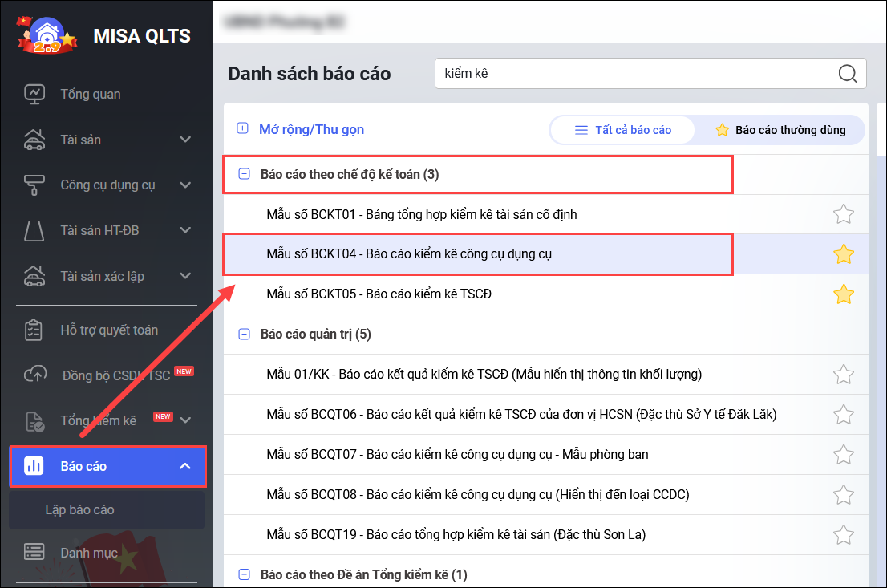Expand the Tổng kiểm kê chevron
Screen dimensions: 887x588
[x=185, y=420]
